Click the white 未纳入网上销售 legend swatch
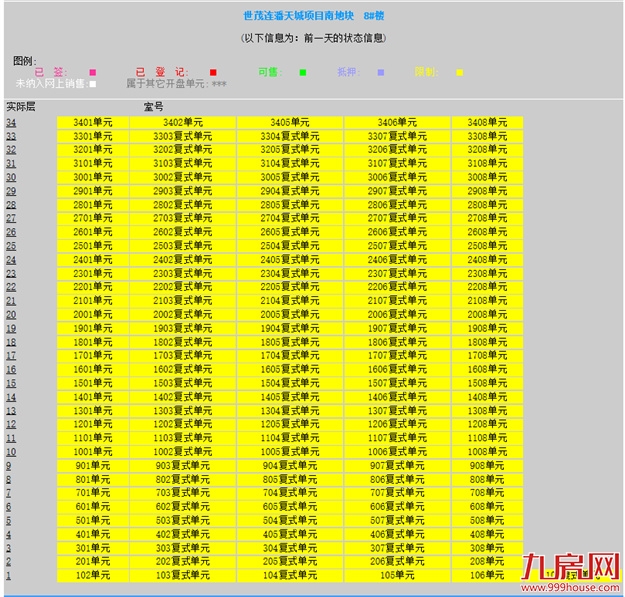 click(x=93, y=84)
